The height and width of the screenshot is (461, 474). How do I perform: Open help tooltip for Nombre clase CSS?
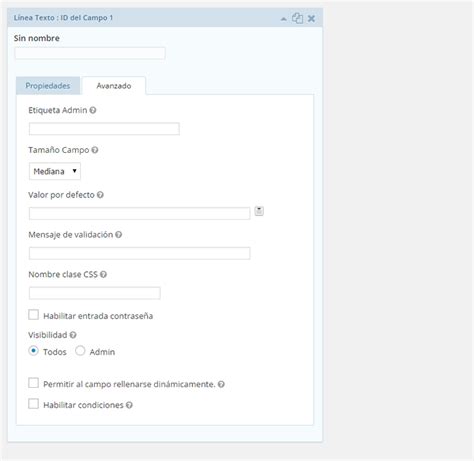point(103,274)
